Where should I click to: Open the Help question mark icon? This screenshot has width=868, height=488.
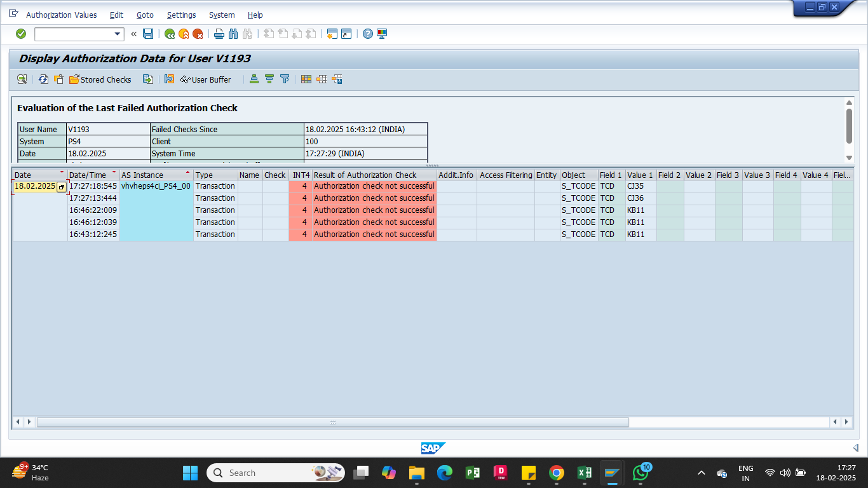[x=368, y=34]
